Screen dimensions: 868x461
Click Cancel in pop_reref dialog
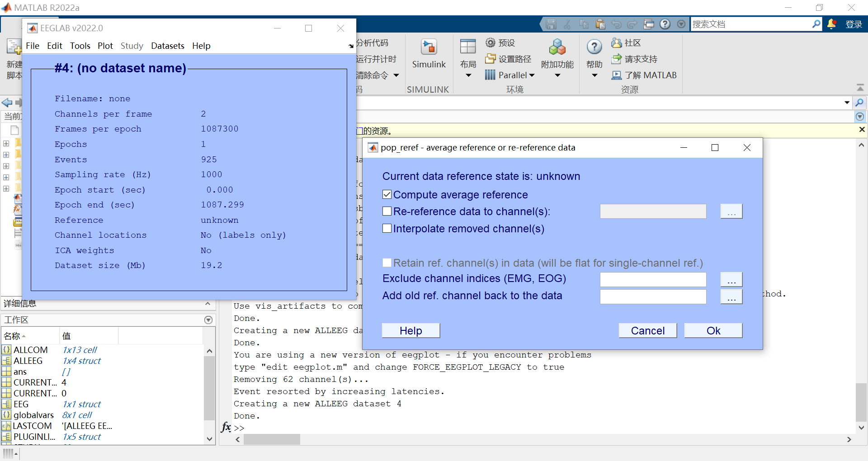coord(648,330)
